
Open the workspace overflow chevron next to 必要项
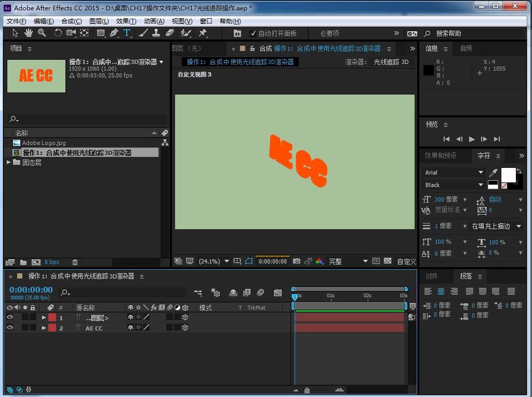[x=396, y=33]
